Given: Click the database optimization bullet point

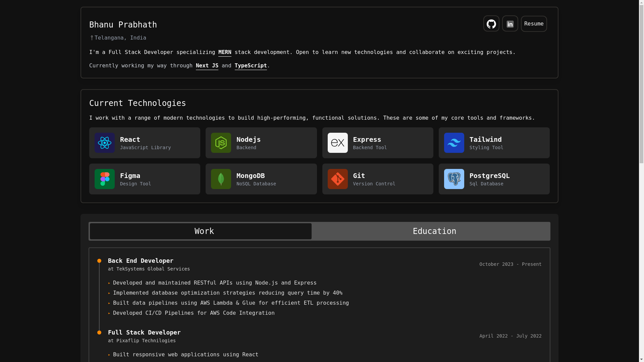Looking at the screenshot, I should point(228,293).
